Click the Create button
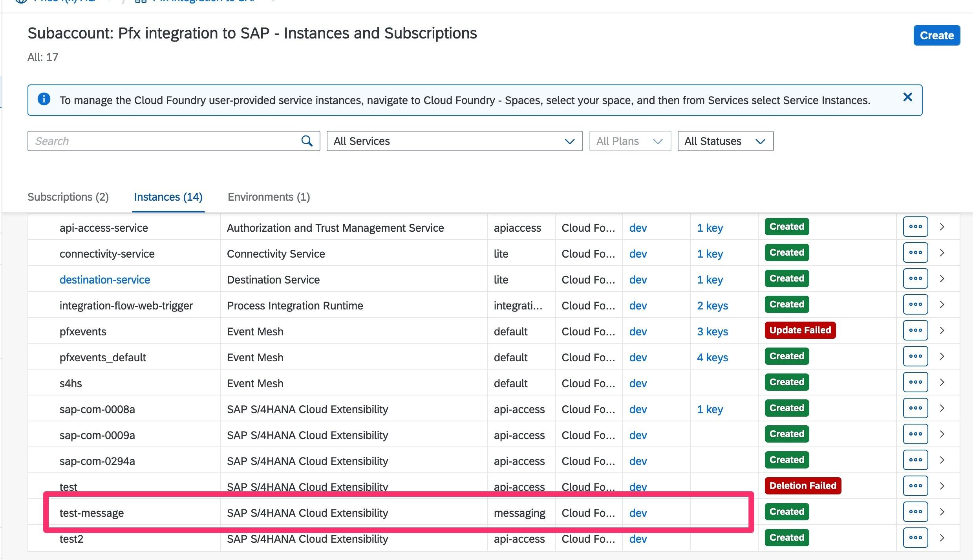 tap(936, 35)
